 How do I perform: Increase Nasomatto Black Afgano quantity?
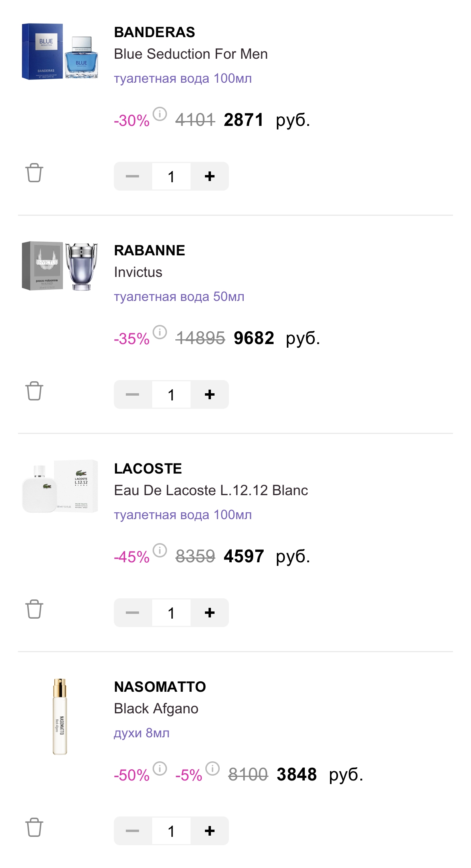[x=210, y=831]
